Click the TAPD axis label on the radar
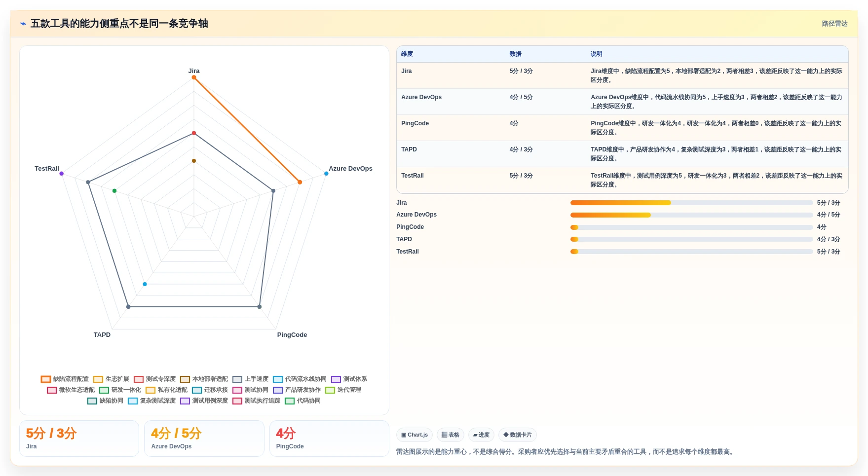868x476 pixels. pos(102,335)
